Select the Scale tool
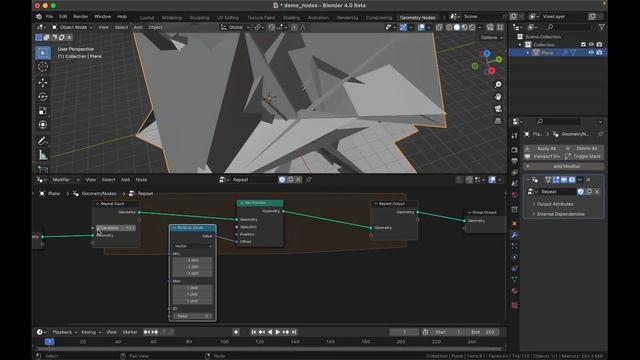 point(43,111)
